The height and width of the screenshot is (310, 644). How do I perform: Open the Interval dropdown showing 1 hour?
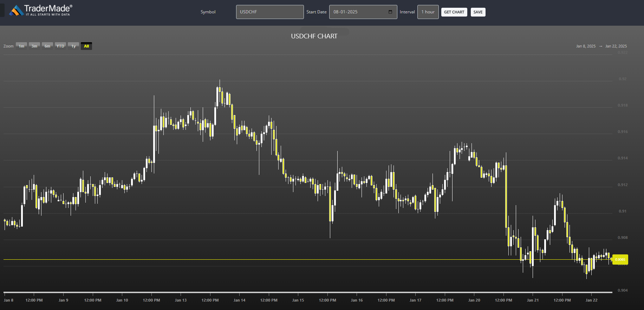point(428,12)
